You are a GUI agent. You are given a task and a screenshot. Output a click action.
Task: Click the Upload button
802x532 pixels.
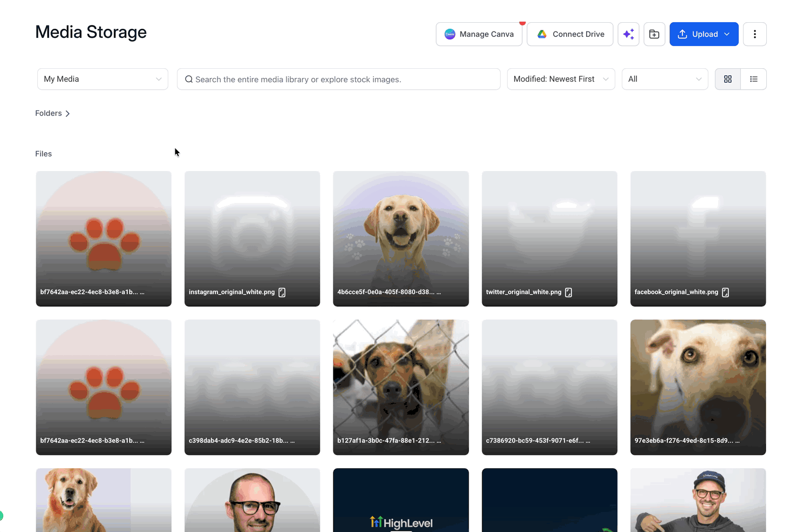click(704, 34)
